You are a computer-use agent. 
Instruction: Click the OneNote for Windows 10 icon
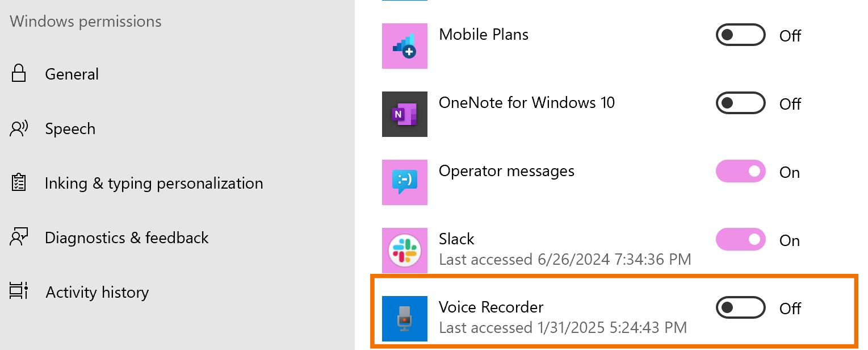coord(404,114)
